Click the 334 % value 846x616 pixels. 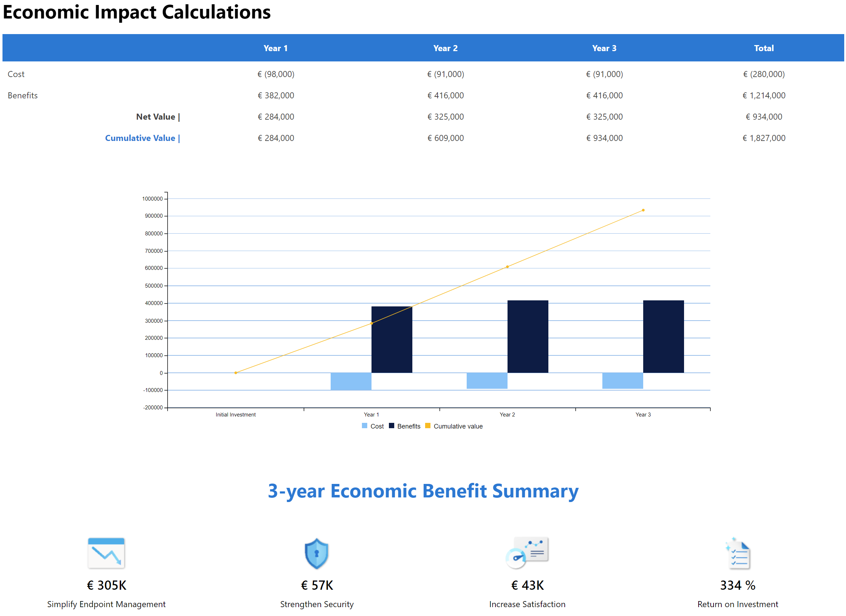click(738, 585)
